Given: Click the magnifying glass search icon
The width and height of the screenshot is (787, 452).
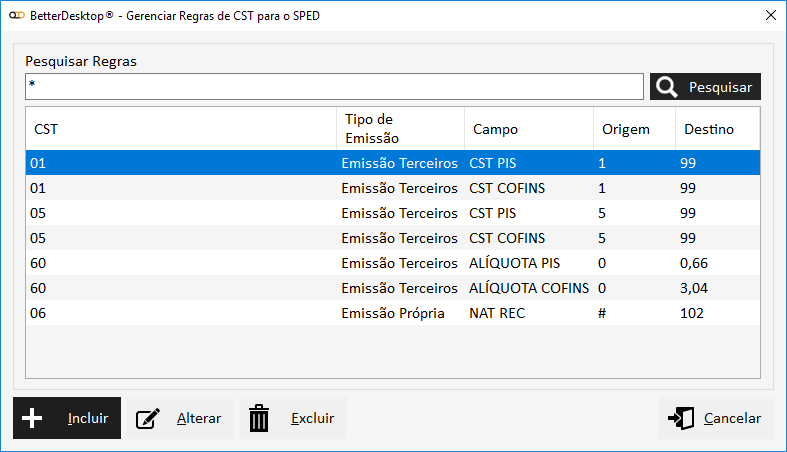Looking at the screenshot, I should point(667,87).
